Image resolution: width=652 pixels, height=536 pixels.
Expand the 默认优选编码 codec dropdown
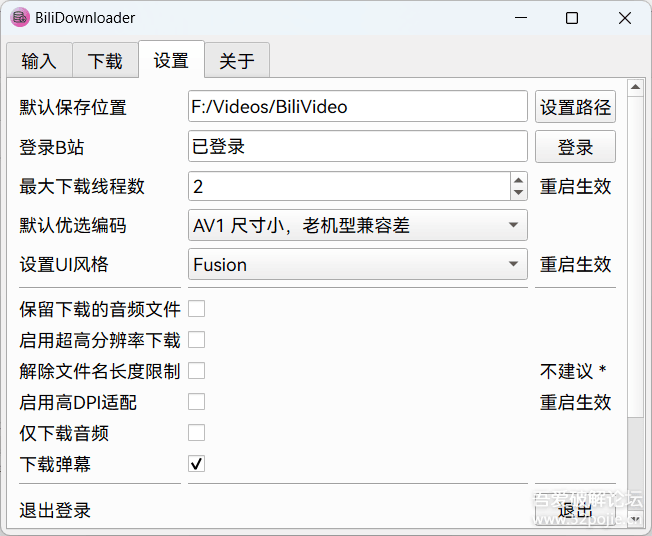(357, 226)
